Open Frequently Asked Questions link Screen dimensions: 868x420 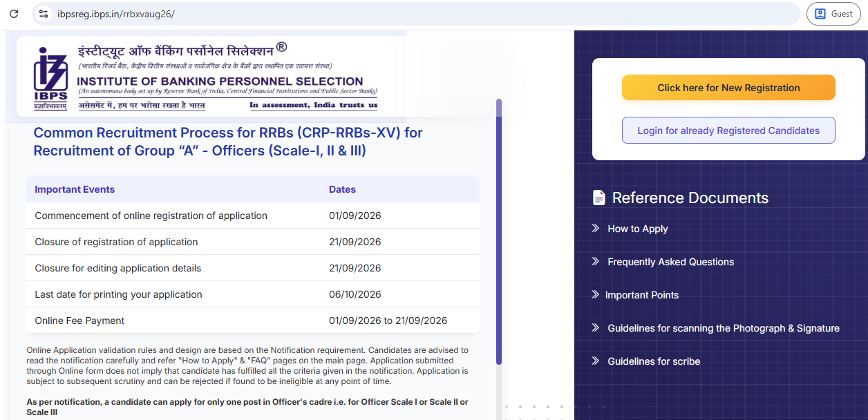(670, 262)
